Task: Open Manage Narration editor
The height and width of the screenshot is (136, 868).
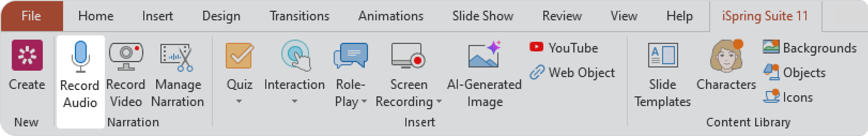Action: 177,57
